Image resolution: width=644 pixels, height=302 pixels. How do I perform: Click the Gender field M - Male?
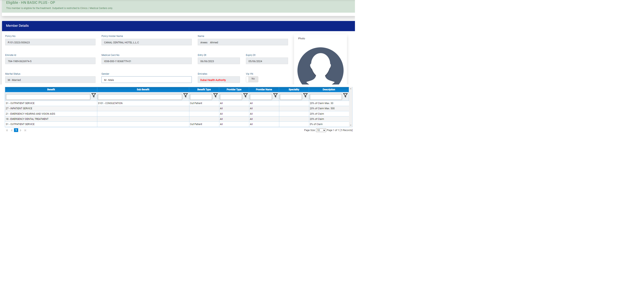(146, 80)
